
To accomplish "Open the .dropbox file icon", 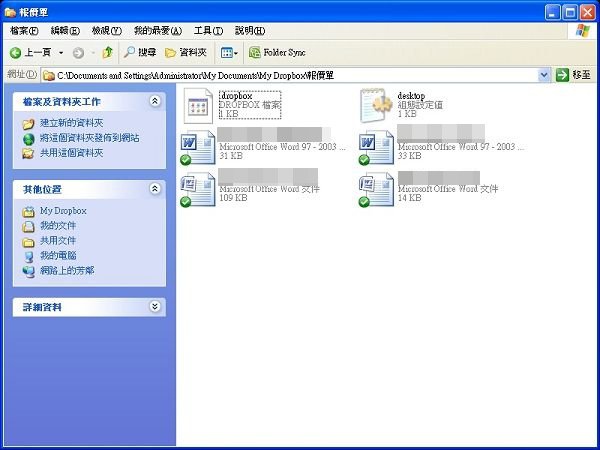I will (x=198, y=104).
